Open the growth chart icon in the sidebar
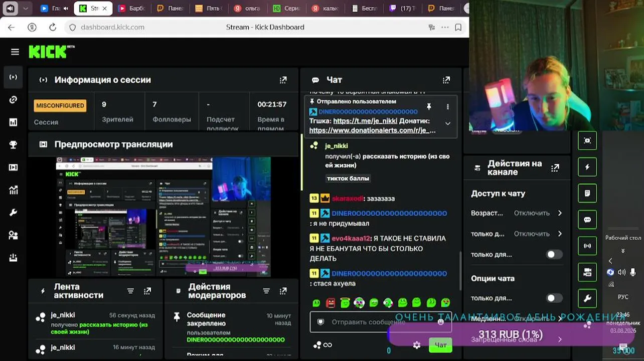The height and width of the screenshot is (361, 644). (14, 190)
